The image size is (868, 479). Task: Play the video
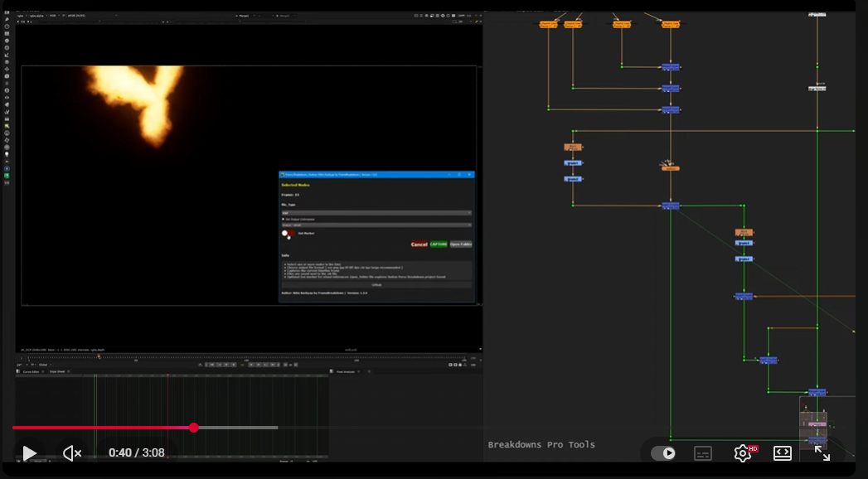[x=29, y=453]
